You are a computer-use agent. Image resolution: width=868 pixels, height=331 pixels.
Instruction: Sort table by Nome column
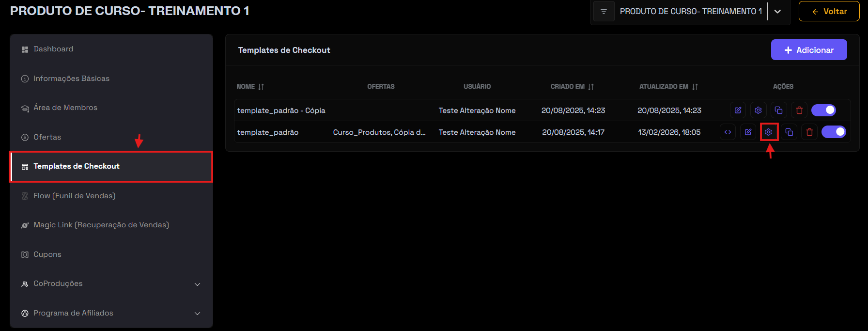(x=261, y=87)
